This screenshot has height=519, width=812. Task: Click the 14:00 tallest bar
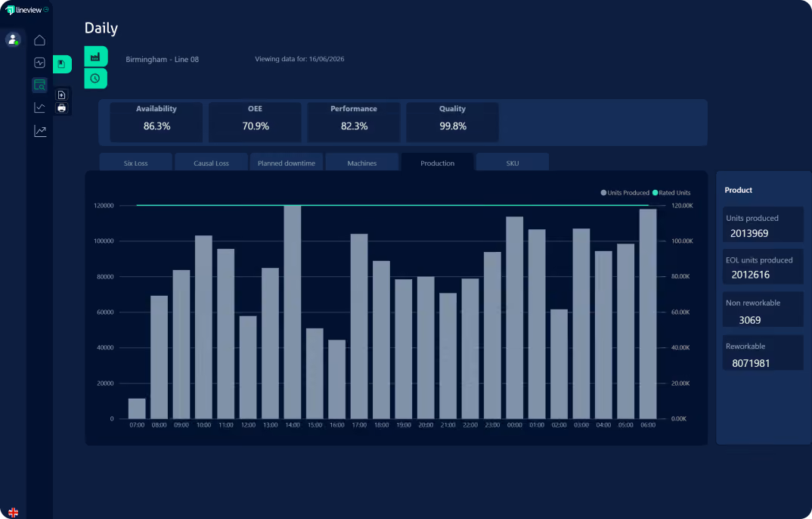click(x=293, y=312)
